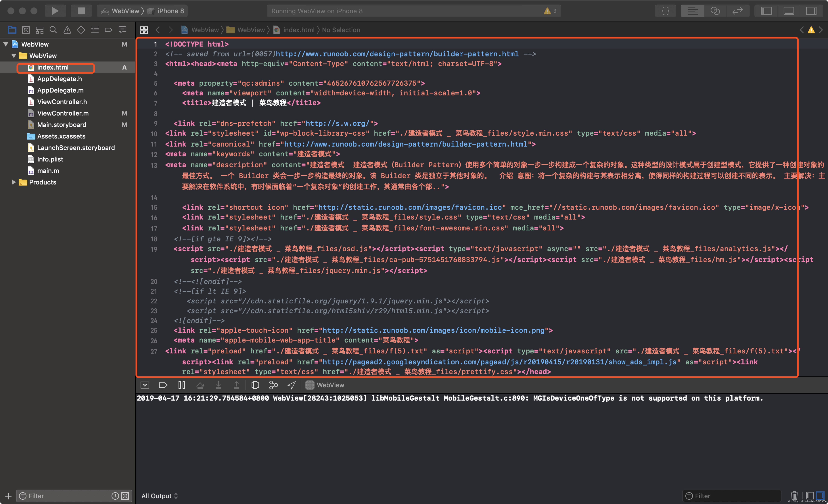Viewport: 828px width, 504px height.
Task: Select index.html in the navigator
Action: click(x=68, y=67)
